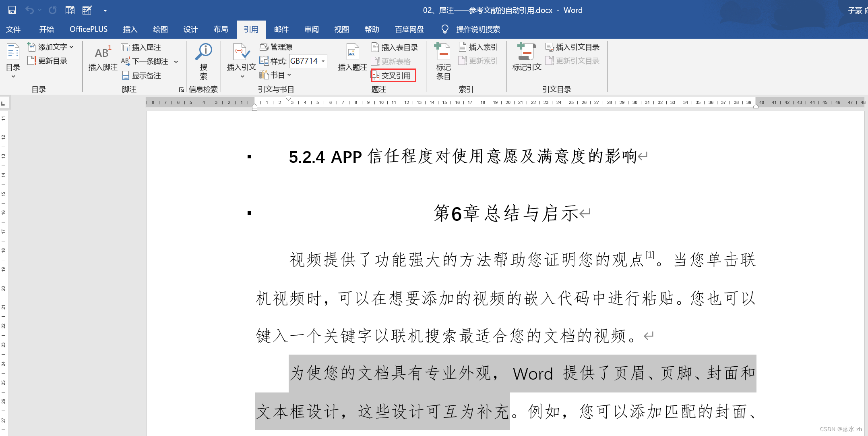
Task: Click the 5.2.4 APP 信任程度 heading
Action: 463,157
